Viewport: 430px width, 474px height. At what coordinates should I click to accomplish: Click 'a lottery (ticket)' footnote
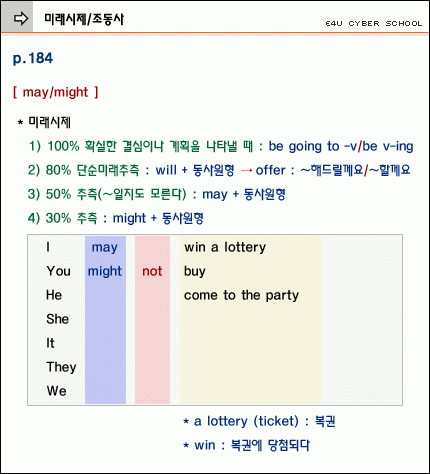pos(246,421)
